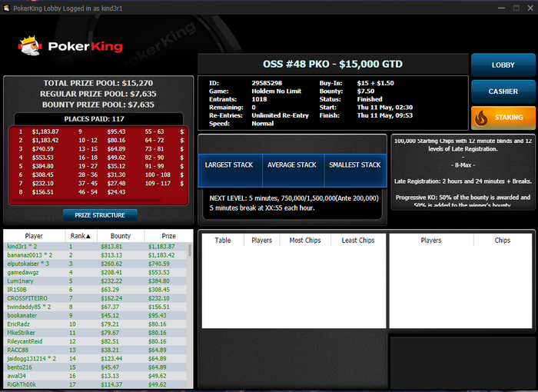Minimize the PokerKing Lobby window
The image size is (538, 392).
501,8
